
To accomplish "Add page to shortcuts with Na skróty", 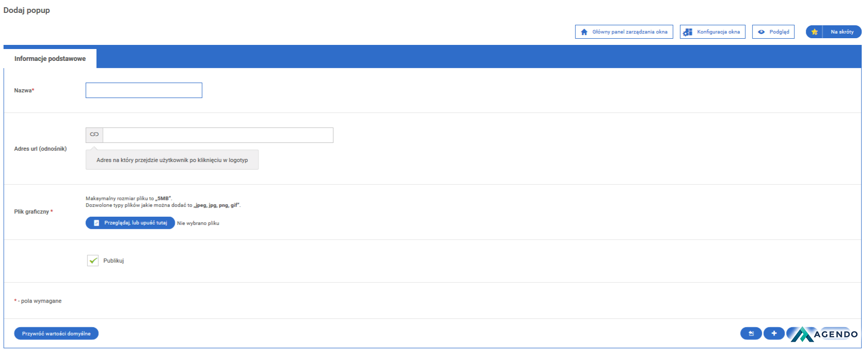I will coord(833,32).
